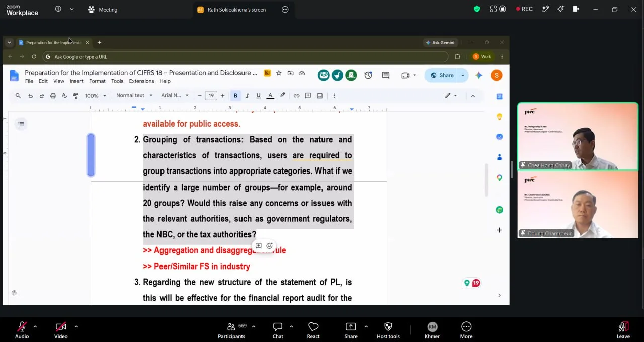
Task: Select Chea Hong Chhay's video thumbnail
Action: pyautogui.click(x=578, y=136)
